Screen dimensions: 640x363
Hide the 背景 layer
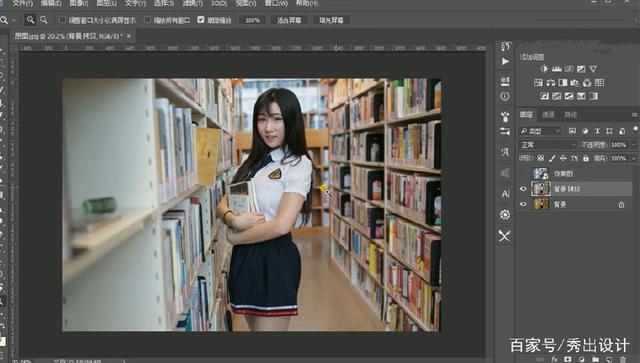coord(523,204)
